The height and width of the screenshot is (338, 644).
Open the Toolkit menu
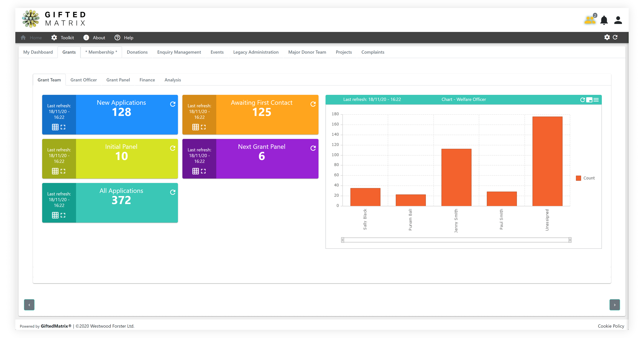tap(63, 38)
